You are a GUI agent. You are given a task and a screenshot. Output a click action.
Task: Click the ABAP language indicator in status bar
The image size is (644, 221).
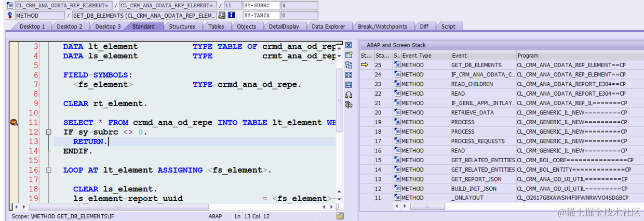[x=216, y=216]
